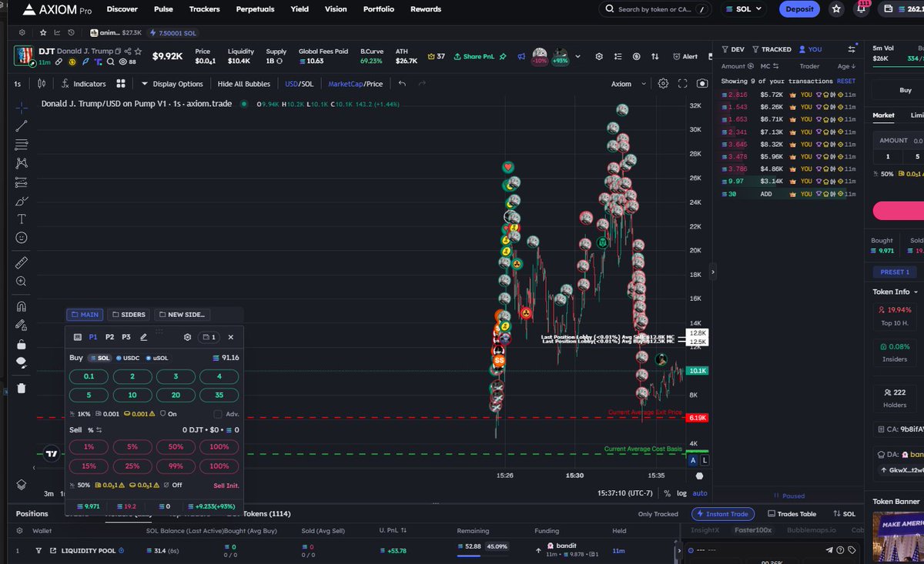
Task: Open the emoji sticker tool
Action: point(21,239)
